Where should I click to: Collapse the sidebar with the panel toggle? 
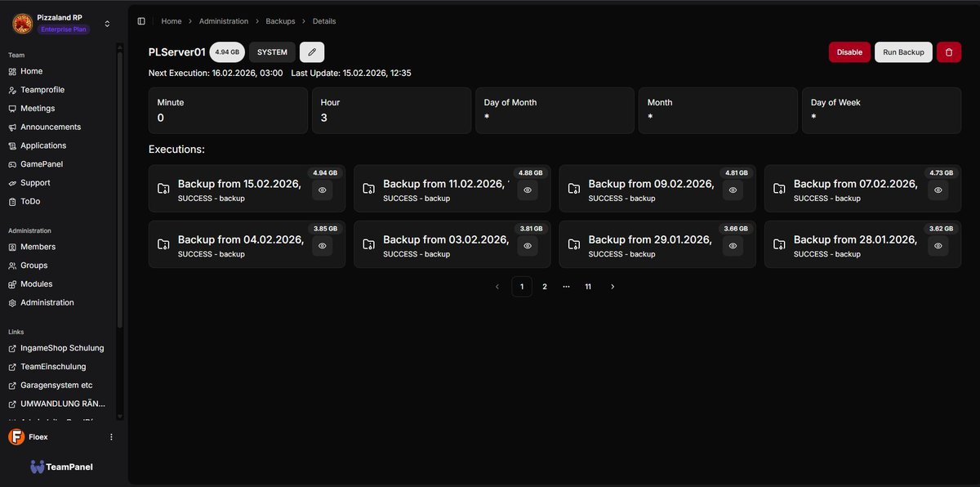pyautogui.click(x=140, y=20)
